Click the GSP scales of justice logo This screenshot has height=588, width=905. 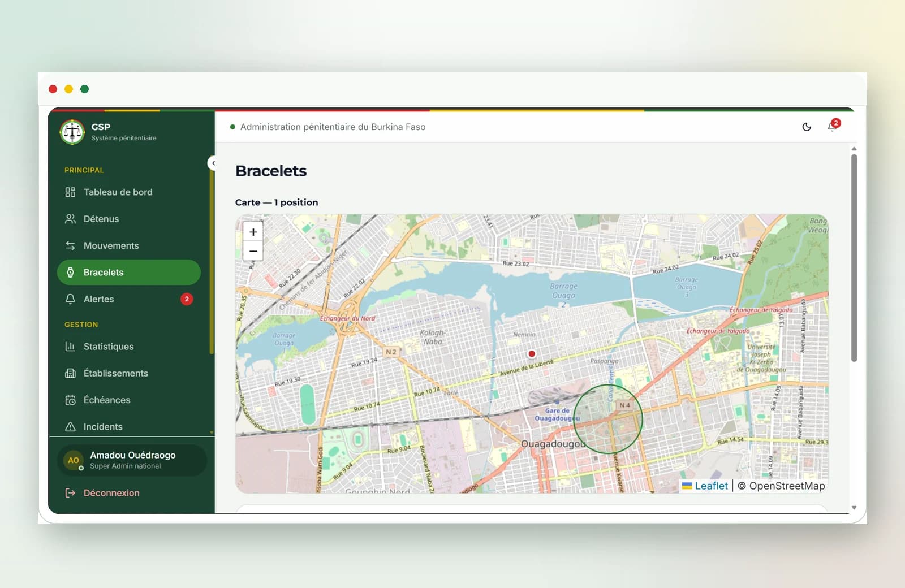pos(72,132)
